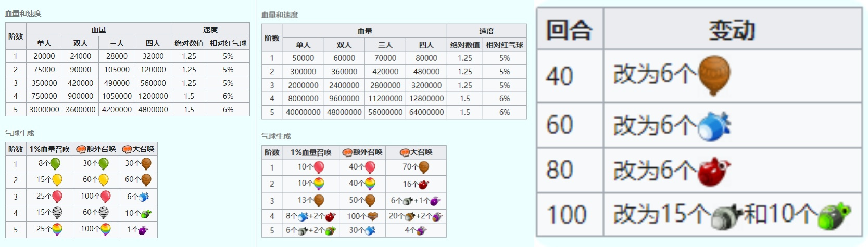
Task: Click the ceramic bloon beside 50个
Action: click(370, 200)
